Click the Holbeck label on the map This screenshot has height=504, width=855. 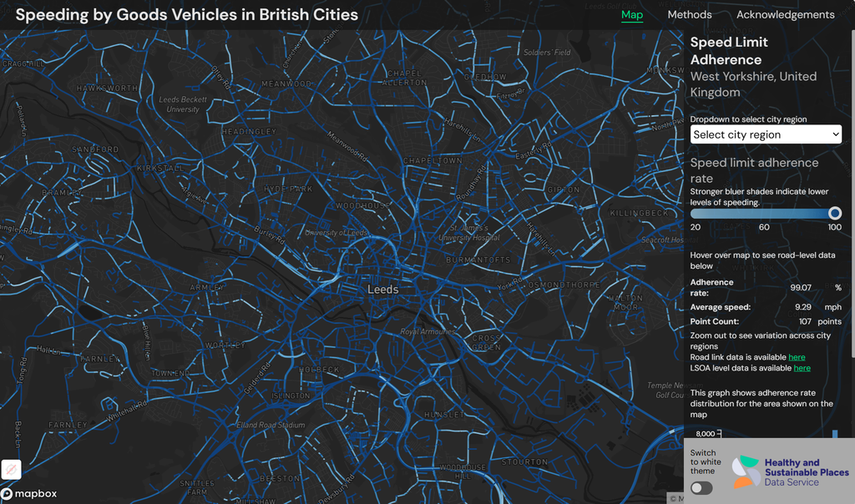[x=319, y=370]
